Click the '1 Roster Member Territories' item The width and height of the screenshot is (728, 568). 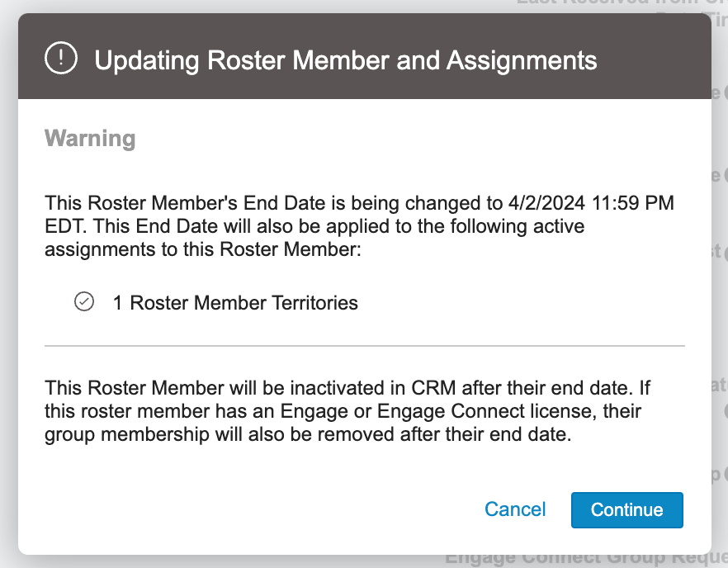tap(235, 303)
